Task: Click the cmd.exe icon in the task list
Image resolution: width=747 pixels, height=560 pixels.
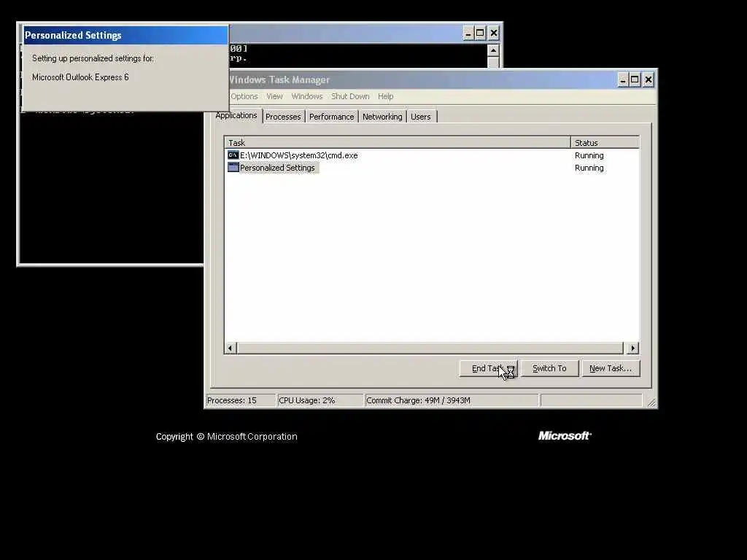Action: click(x=233, y=155)
